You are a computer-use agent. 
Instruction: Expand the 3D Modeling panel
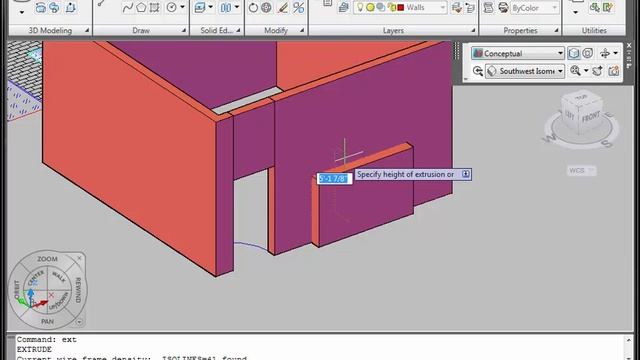(87, 30)
